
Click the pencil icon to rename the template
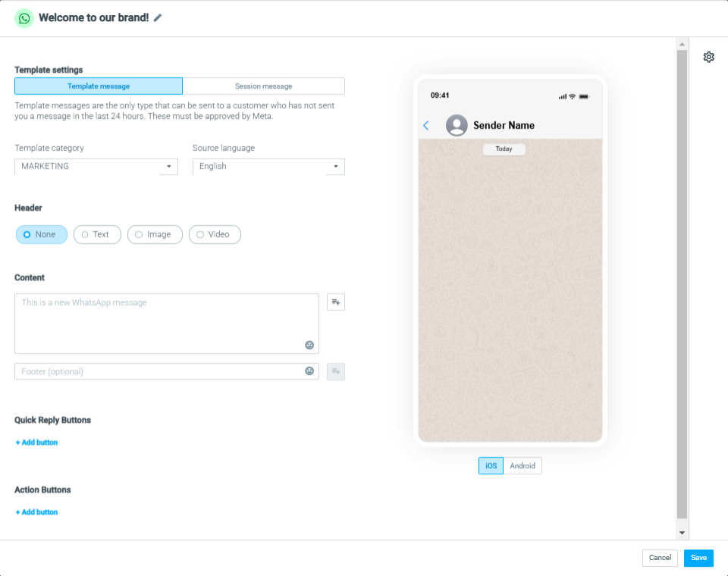(158, 17)
